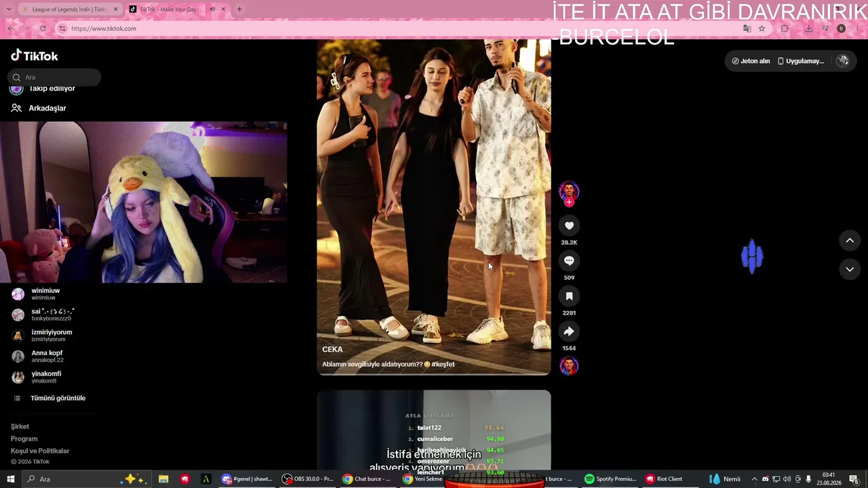The height and width of the screenshot is (488, 868).
Task: Click the TikTok logo
Action: coord(35,56)
